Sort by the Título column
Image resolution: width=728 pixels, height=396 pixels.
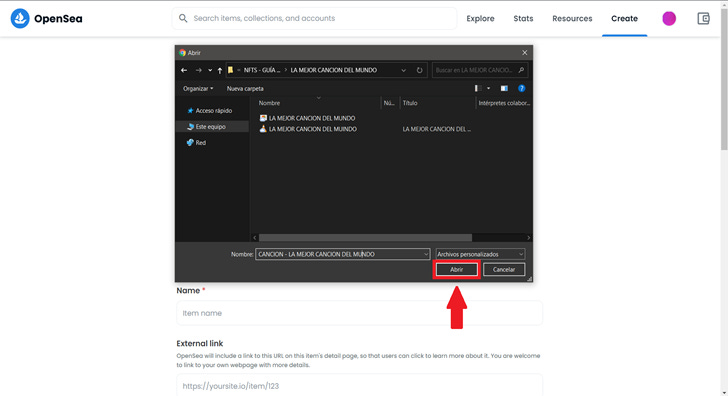[410, 103]
